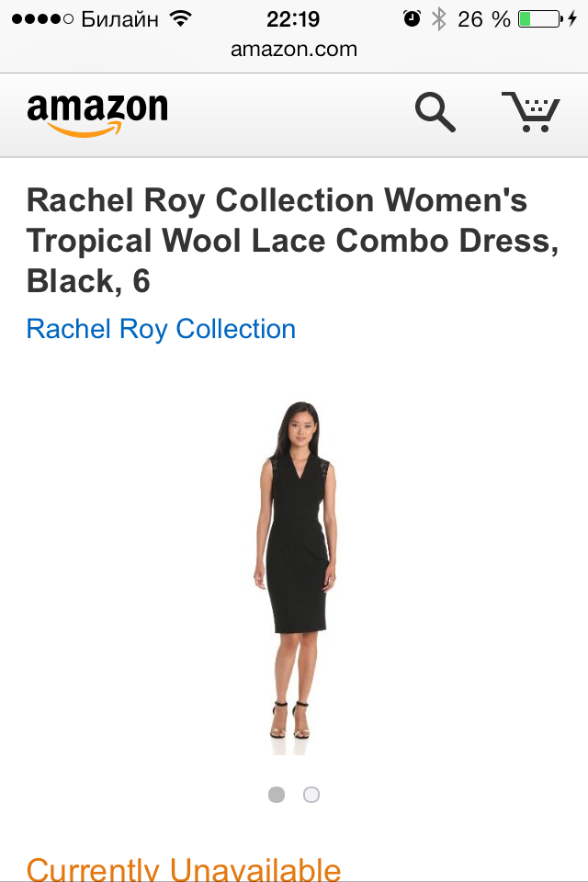Viewport: 588px width, 882px height.
Task: Open the Amazon search magnifier
Action: point(435,112)
